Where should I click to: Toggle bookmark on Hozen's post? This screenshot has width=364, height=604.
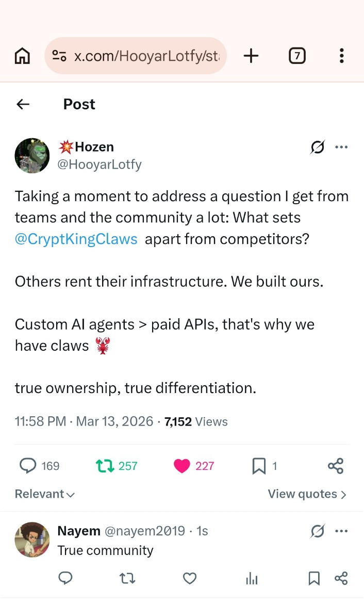[258, 466]
